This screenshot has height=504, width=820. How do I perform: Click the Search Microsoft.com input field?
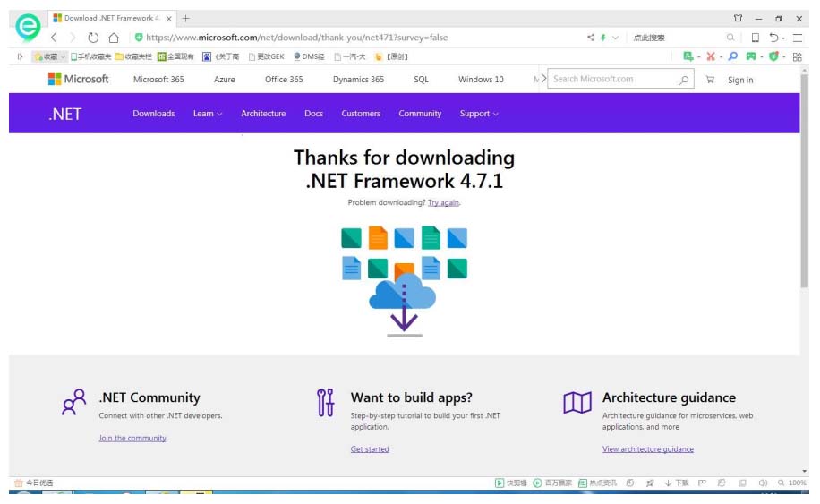612,79
